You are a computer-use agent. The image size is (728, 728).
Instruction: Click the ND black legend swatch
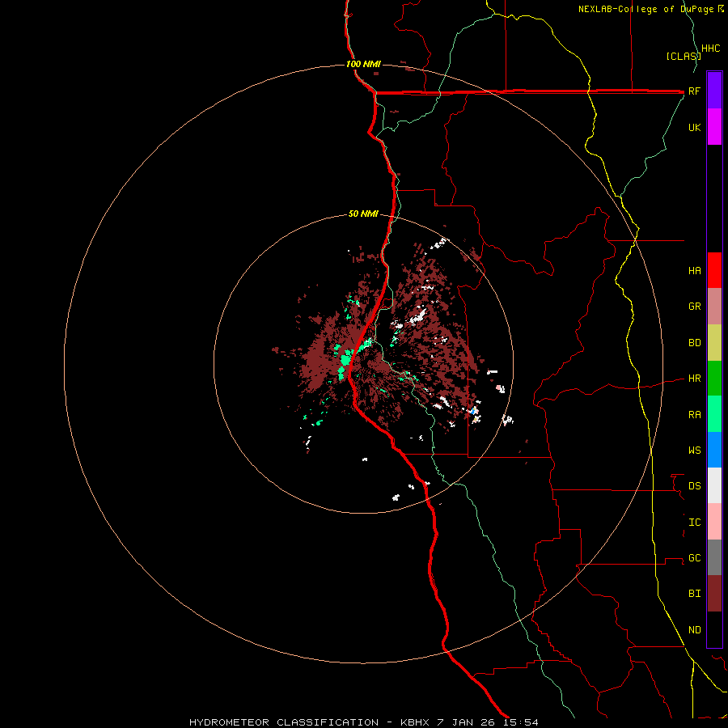714,629
